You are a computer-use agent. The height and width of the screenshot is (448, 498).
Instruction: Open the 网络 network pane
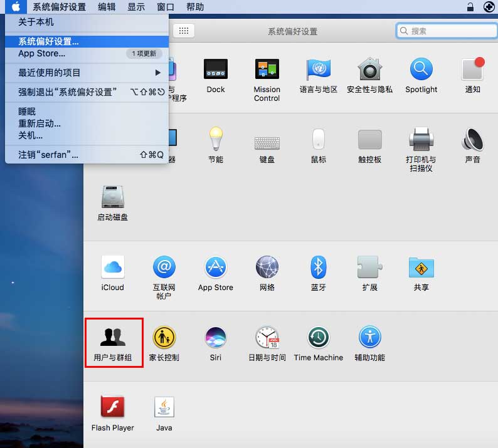pyautogui.click(x=267, y=267)
